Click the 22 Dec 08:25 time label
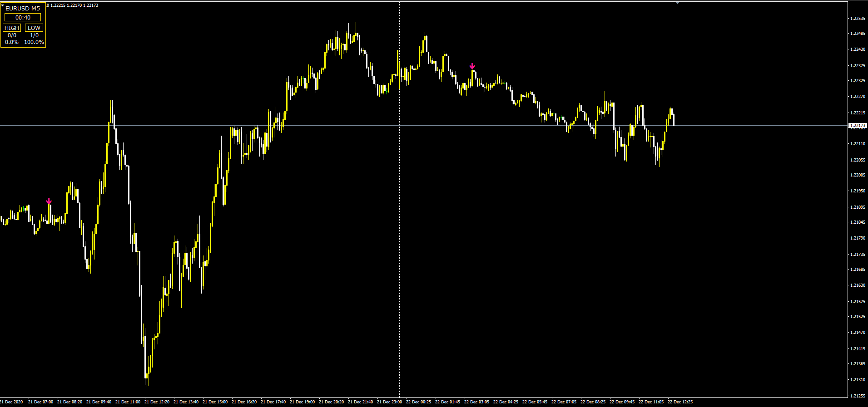868x407 pixels. (x=593, y=402)
